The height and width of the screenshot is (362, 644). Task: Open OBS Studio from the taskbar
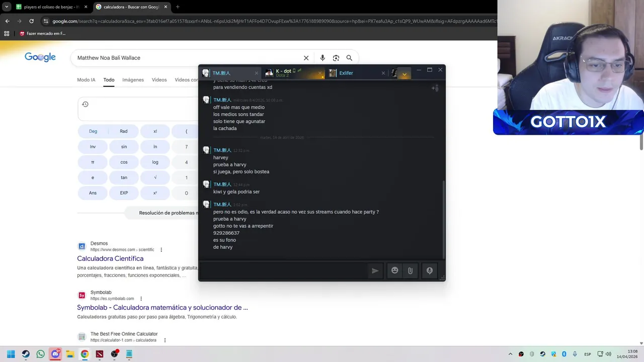pyautogui.click(x=114, y=354)
